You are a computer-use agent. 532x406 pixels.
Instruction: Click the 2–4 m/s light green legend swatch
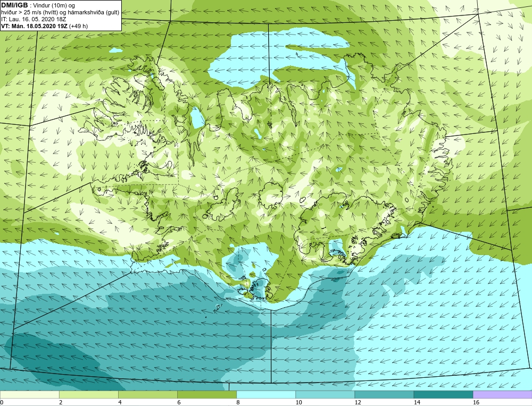click(88, 394)
